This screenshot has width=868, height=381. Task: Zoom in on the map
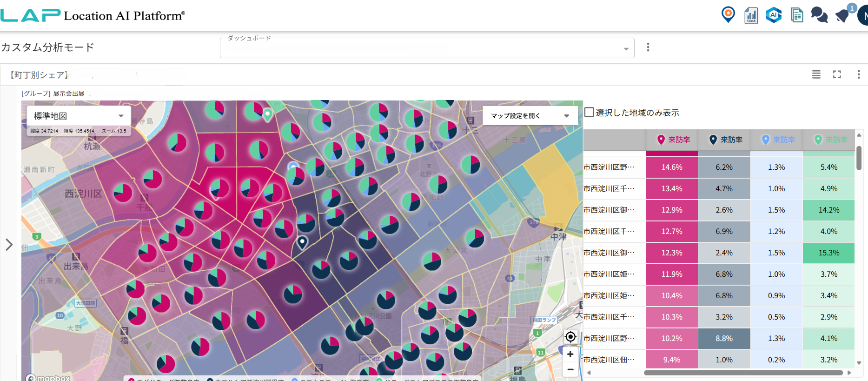tap(570, 354)
